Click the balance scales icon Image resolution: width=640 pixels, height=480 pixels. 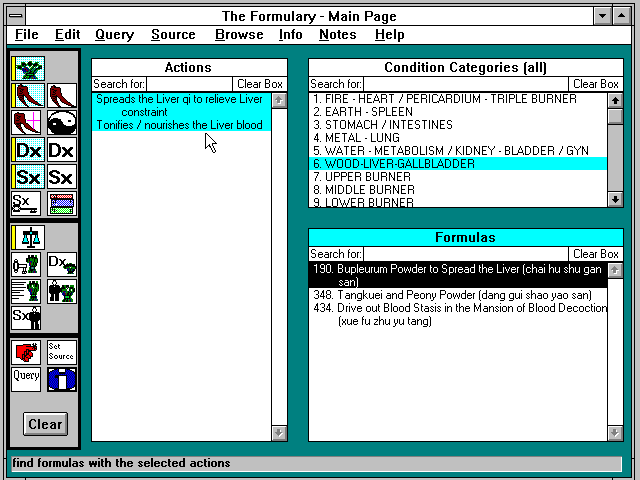[28, 238]
